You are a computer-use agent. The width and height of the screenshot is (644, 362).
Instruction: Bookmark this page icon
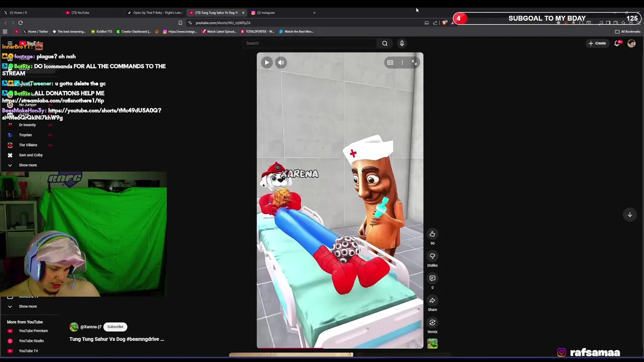tap(180, 23)
